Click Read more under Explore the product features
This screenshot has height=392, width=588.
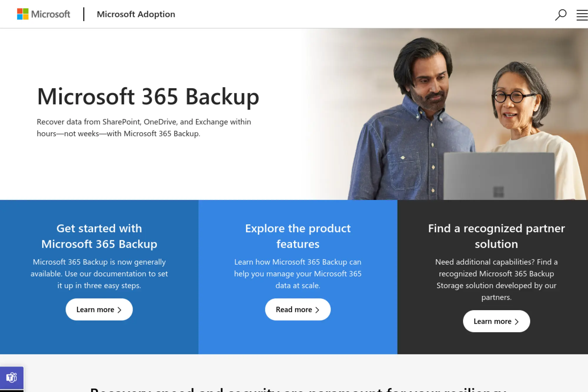tap(298, 309)
